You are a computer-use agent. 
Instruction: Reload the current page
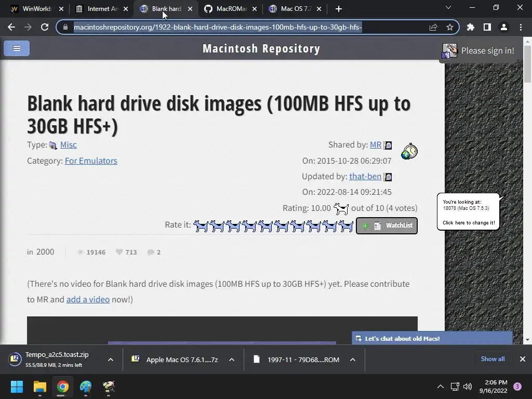click(x=45, y=27)
